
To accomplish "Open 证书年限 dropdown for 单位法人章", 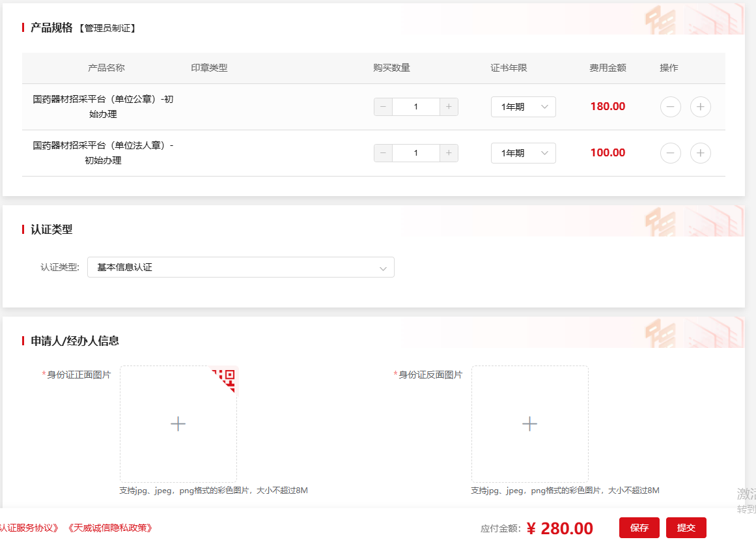I will click(x=523, y=153).
